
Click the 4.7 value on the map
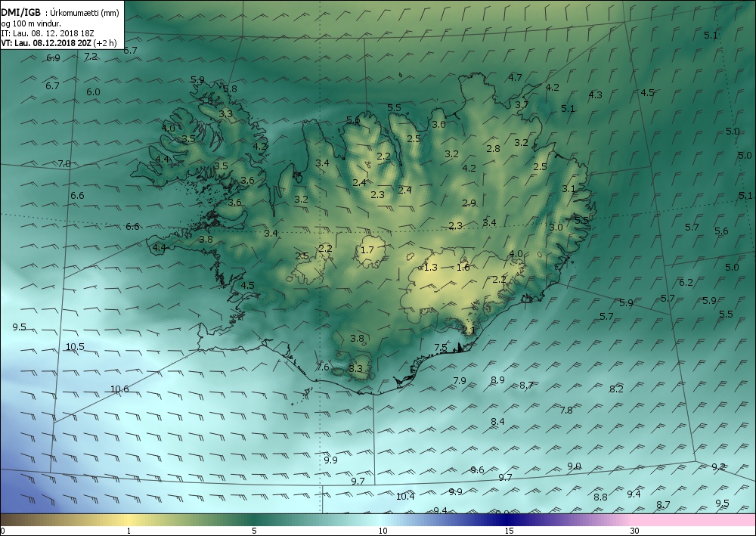515,77
